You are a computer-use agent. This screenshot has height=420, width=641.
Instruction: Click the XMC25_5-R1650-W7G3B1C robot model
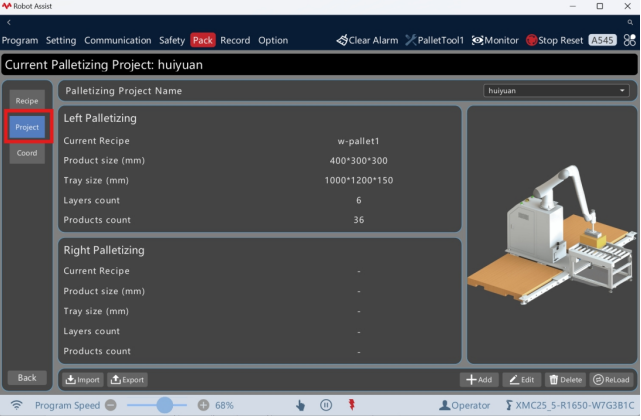coord(570,405)
